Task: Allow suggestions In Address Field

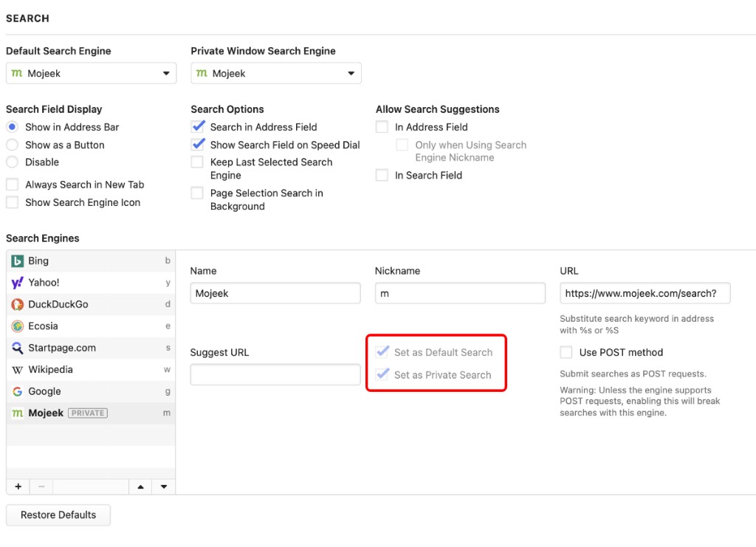Action: point(382,127)
